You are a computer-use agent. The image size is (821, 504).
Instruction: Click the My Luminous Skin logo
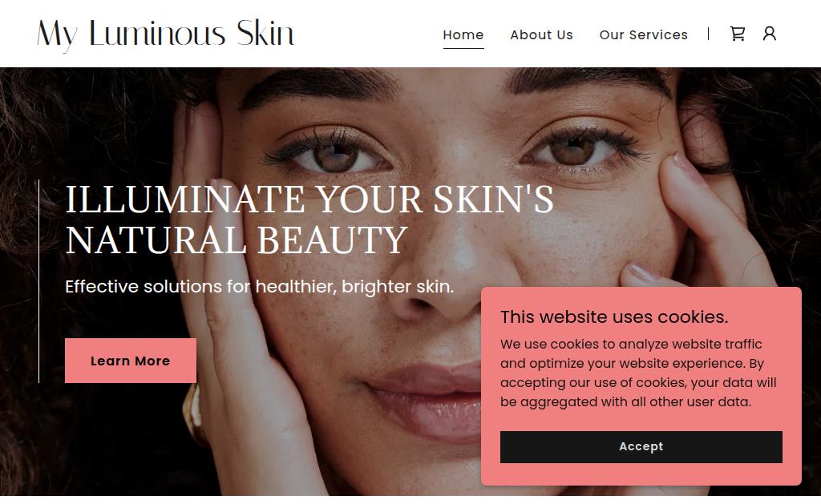[165, 34]
